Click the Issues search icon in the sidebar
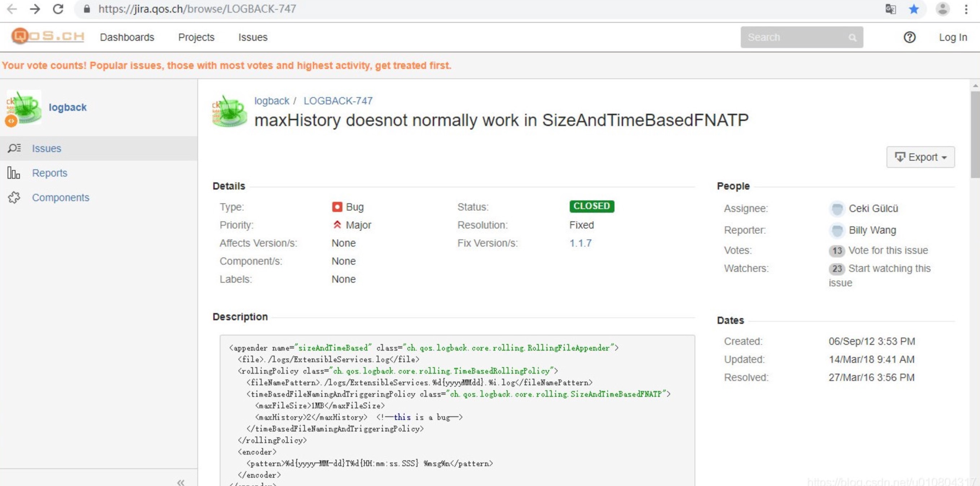 [14, 148]
